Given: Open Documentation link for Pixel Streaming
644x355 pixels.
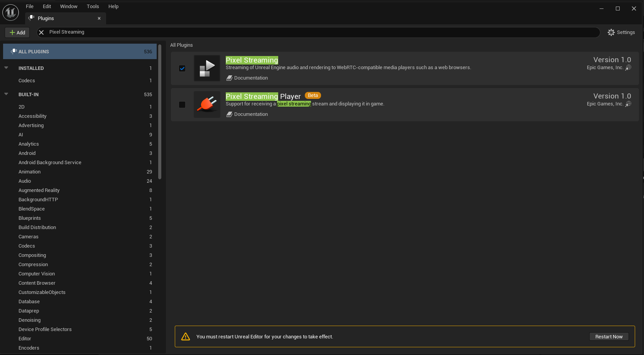Looking at the screenshot, I should point(247,78).
